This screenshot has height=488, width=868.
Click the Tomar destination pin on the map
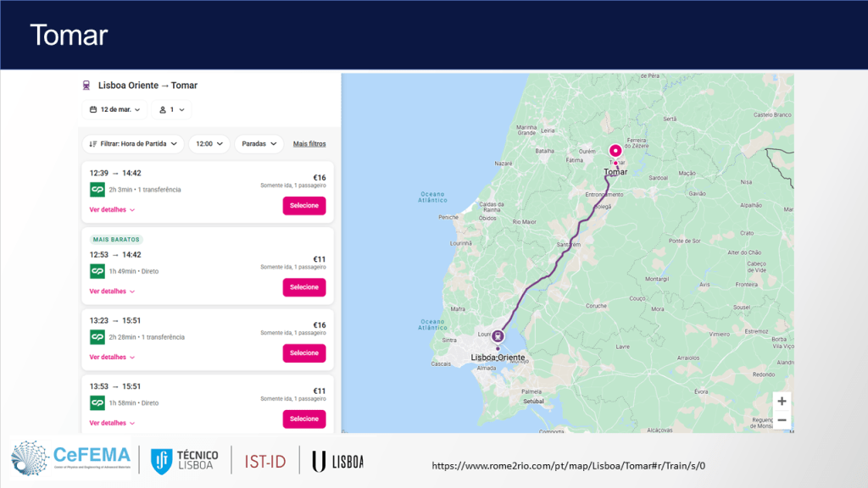[x=615, y=151]
